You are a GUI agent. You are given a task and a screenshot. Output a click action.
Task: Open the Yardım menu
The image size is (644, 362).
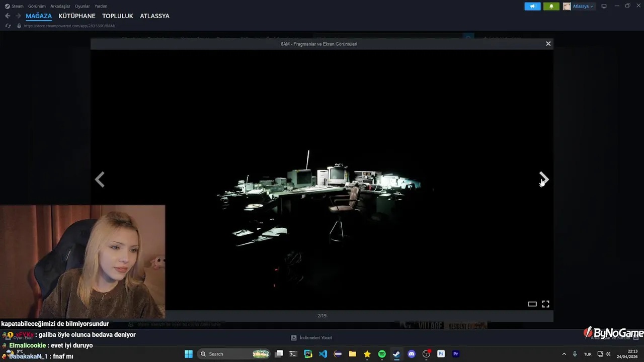tap(101, 6)
